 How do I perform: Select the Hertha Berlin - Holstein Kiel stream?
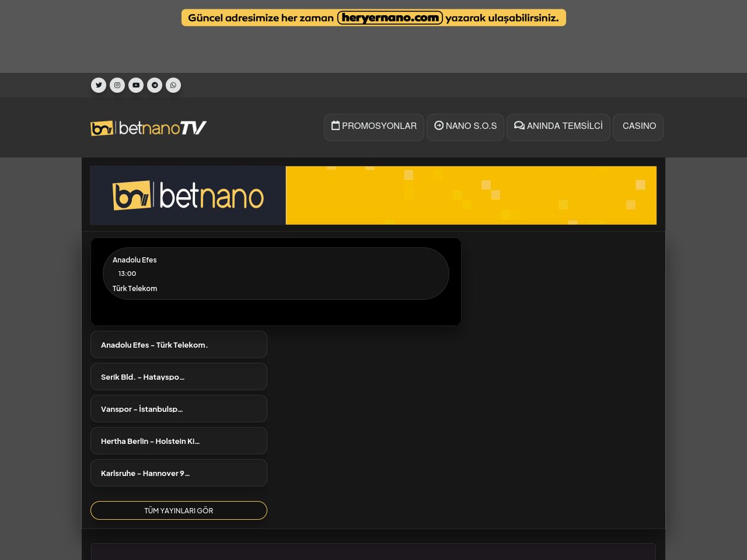pyautogui.click(x=179, y=441)
